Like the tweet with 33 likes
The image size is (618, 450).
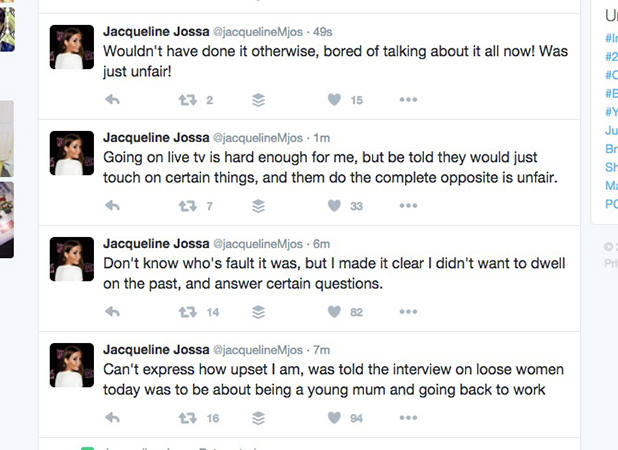click(334, 206)
